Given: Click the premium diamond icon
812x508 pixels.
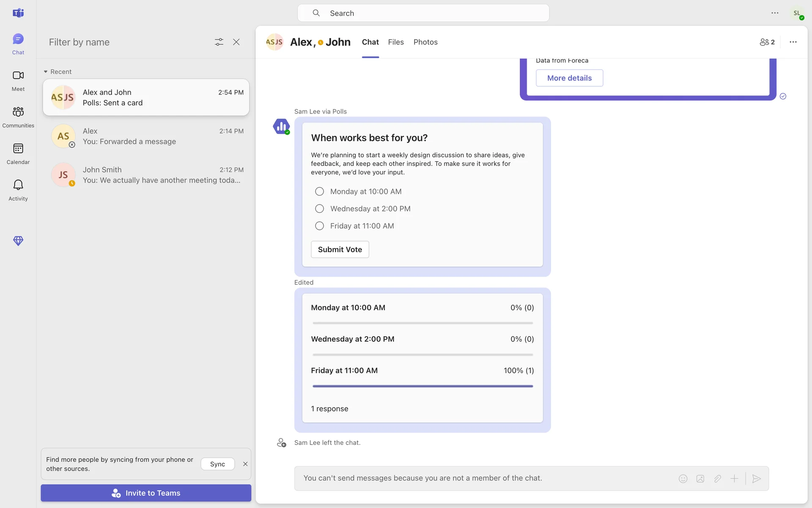Looking at the screenshot, I should [x=18, y=241].
